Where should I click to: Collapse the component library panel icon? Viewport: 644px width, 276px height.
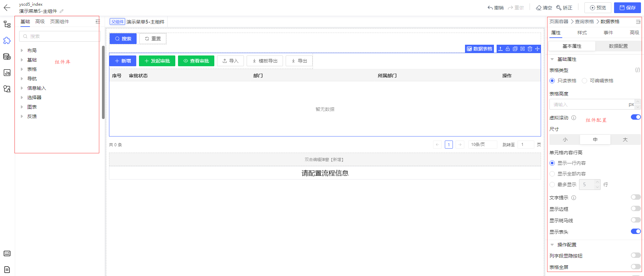[98, 22]
